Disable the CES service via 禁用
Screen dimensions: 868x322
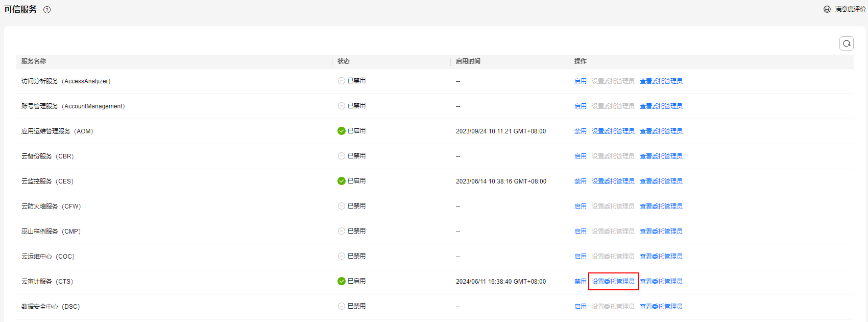(580, 181)
